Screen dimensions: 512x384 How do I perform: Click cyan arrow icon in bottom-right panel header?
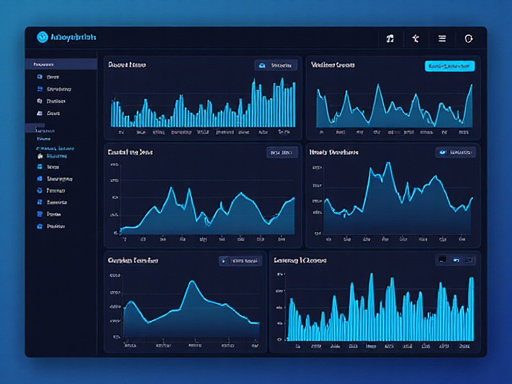pyautogui.click(x=456, y=260)
